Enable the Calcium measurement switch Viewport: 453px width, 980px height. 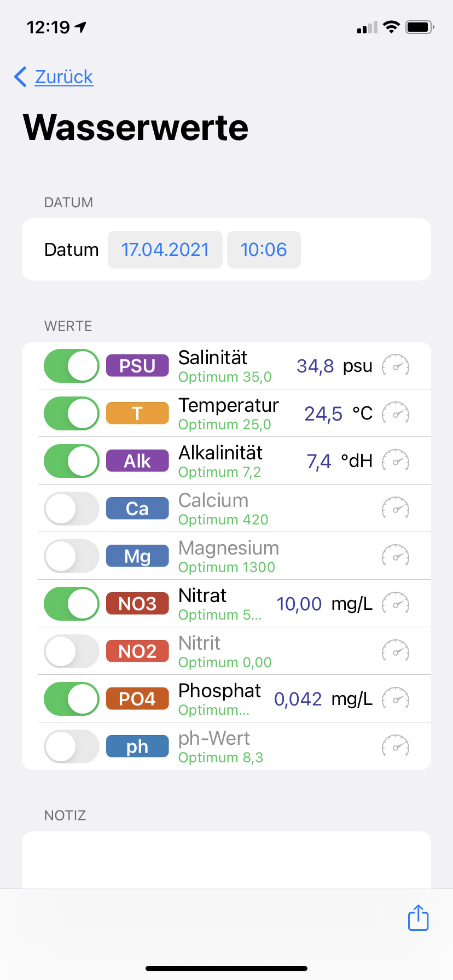tap(72, 509)
